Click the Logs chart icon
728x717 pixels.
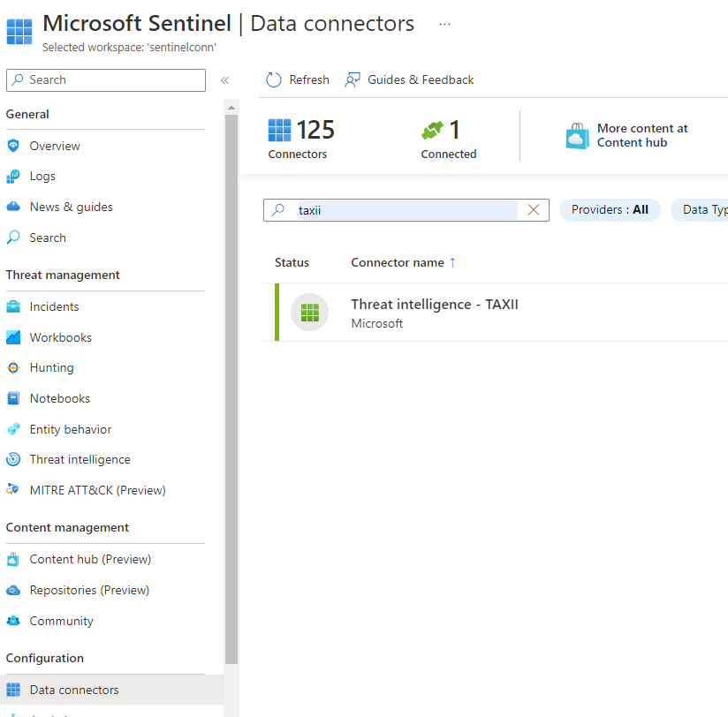(x=13, y=177)
